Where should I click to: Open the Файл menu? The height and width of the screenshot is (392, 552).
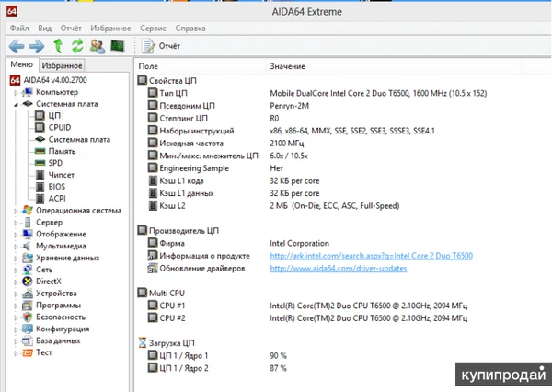19,29
